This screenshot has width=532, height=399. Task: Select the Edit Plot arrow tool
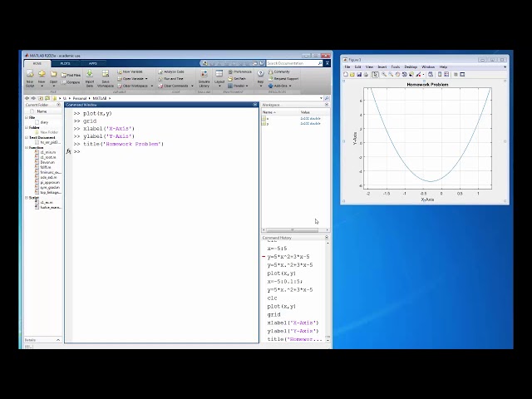(x=375, y=74)
